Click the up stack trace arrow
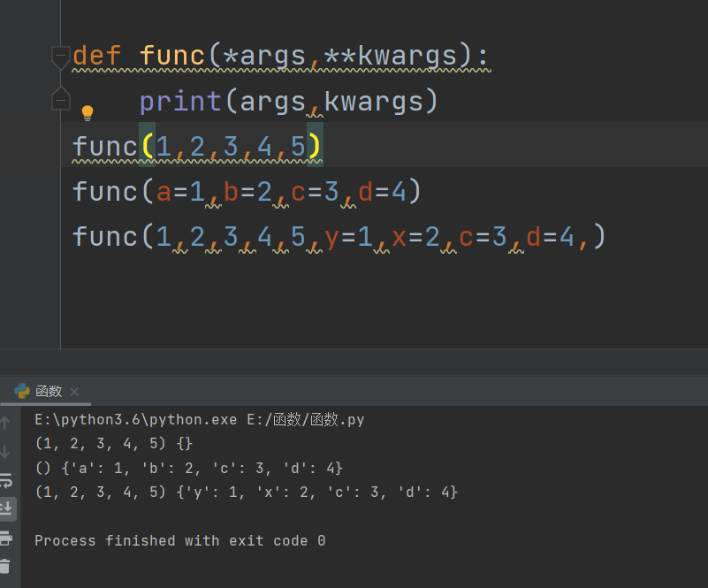The height and width of the screenshot is (588, 708). pyautogui.click(x=5, y=423)
